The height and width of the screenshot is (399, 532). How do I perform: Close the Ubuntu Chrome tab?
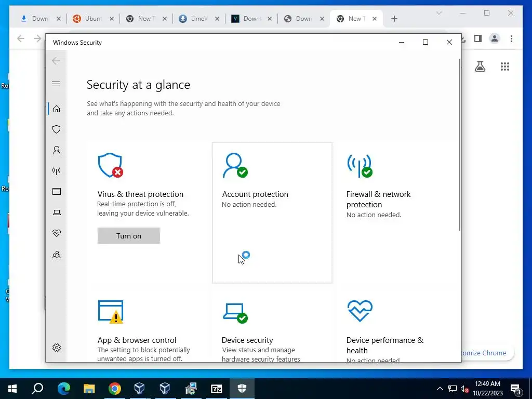tap(112, 19)
